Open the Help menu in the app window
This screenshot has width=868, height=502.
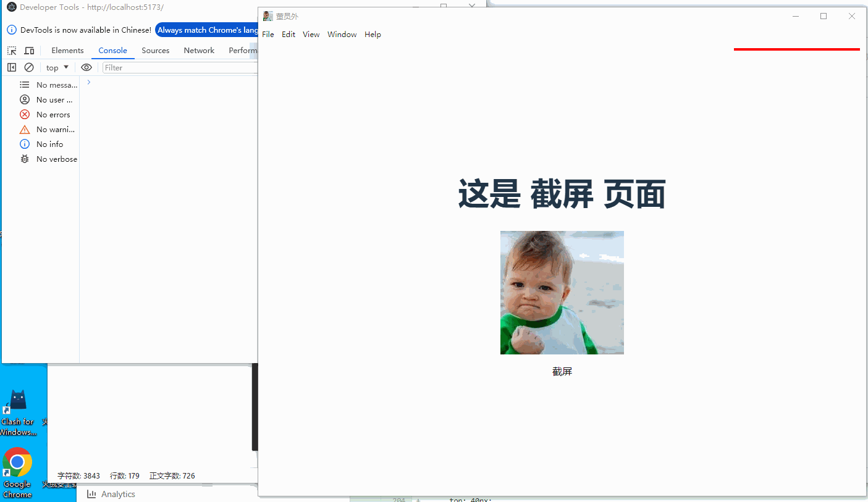click(x=373, y=35)
